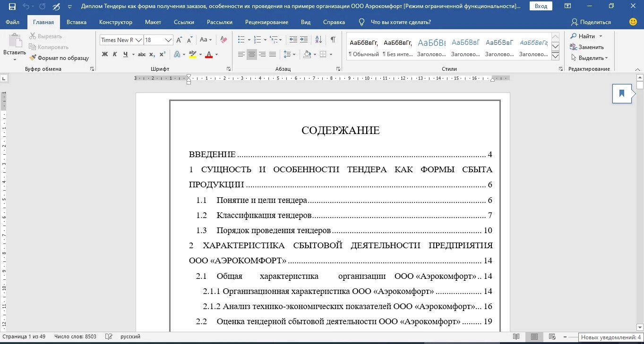Align text to the left
Image resolution: width=644 pixels, height=344 pixels.
coord(241,54)
